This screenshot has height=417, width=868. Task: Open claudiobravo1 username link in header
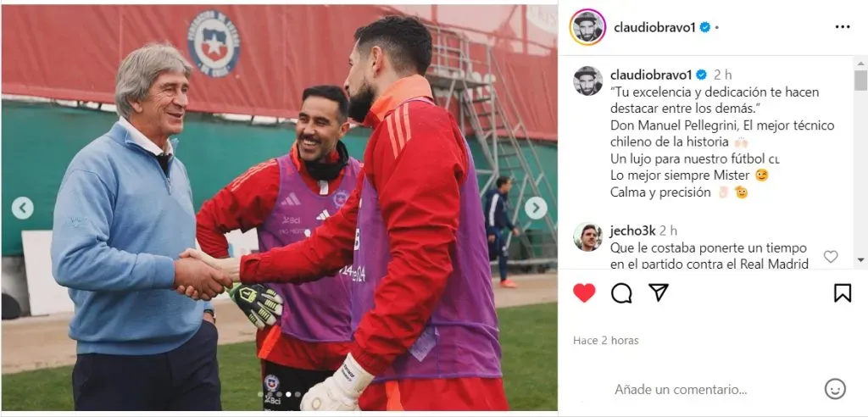point(654,27)
